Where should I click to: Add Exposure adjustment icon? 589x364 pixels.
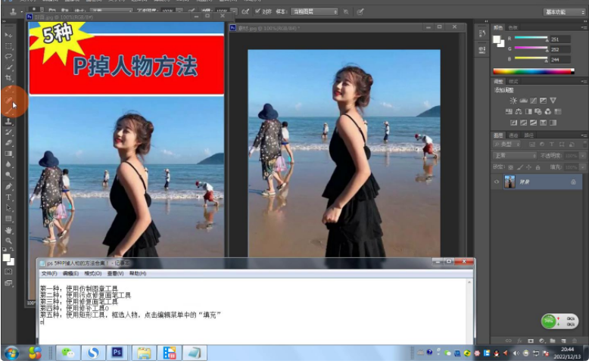(x=543, y=101)
